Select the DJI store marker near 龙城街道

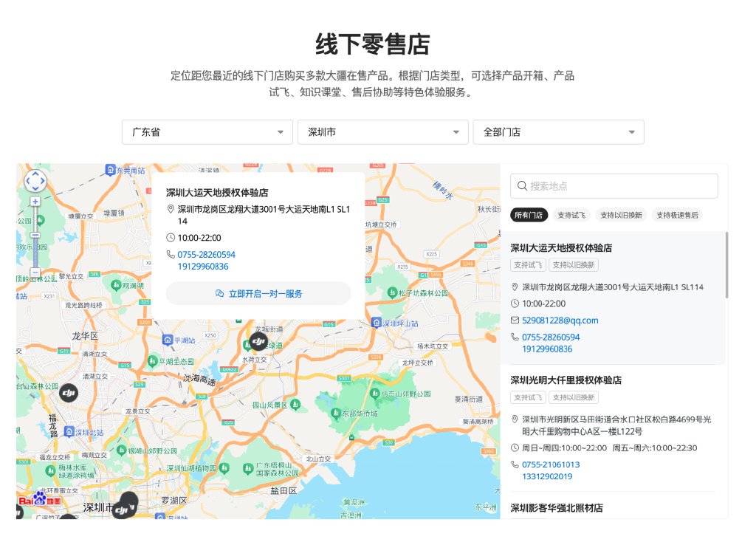tap(258, 341)
